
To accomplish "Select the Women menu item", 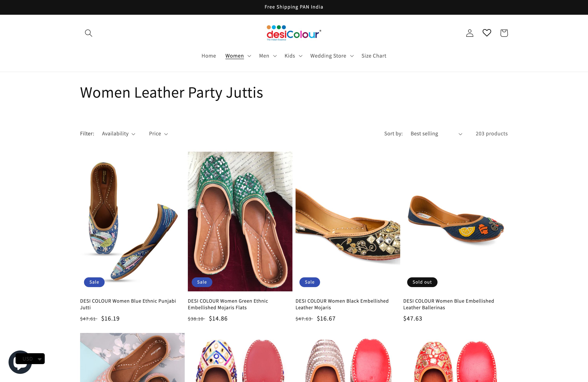I will tap(234, 56).
